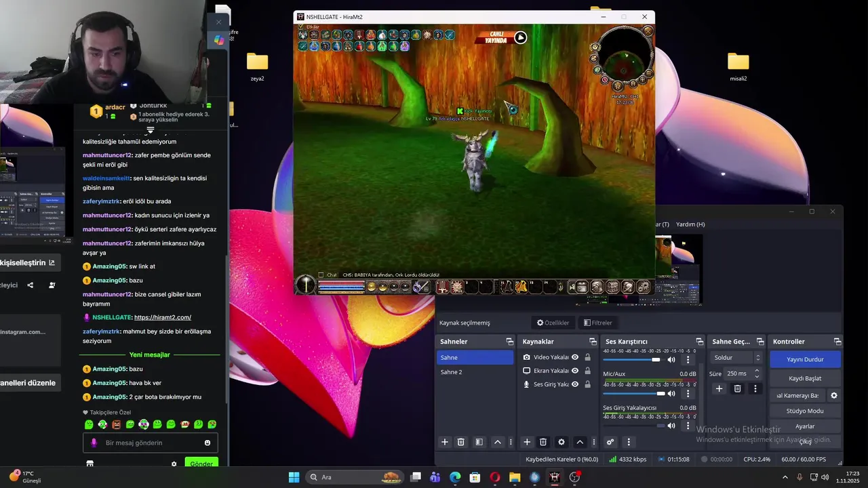The height and width of the screenshot is (488, 868).
Task: Lock the Ekran Yakalama source
Action: pos(587,371)
